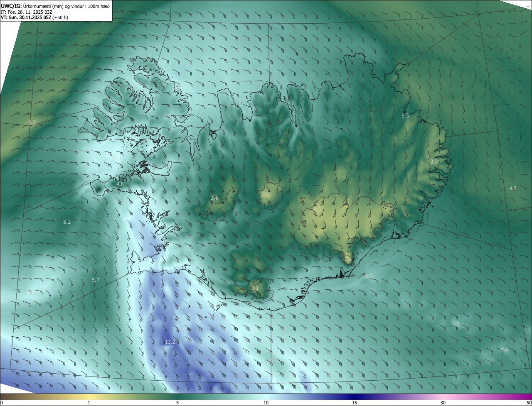The height and width of the screenshot is (406, 532).
Task: Click the 2.5 value label on the map
Action: (x=266, y=194)
